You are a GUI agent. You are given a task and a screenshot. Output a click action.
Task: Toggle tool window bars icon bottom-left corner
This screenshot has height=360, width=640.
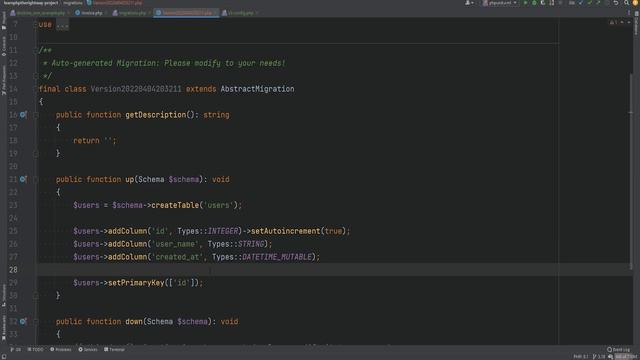[4, 356]
